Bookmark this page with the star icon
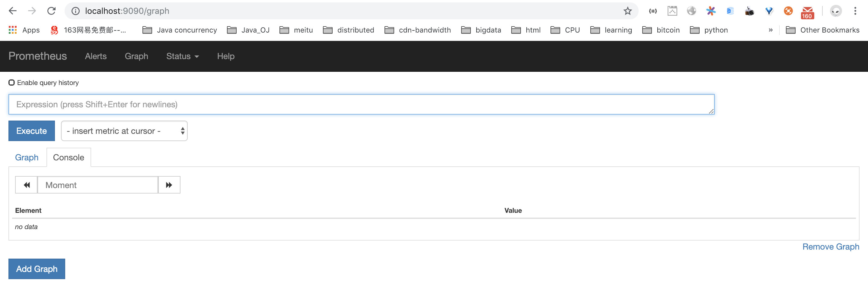The width and height of the screenshot is (868, 296). 627,11
